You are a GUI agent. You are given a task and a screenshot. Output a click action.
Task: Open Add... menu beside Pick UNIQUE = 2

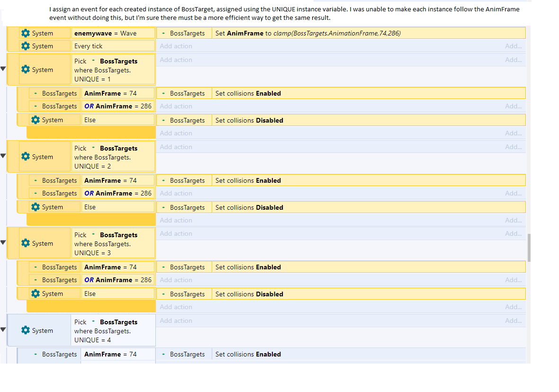(x=513, y=147)
